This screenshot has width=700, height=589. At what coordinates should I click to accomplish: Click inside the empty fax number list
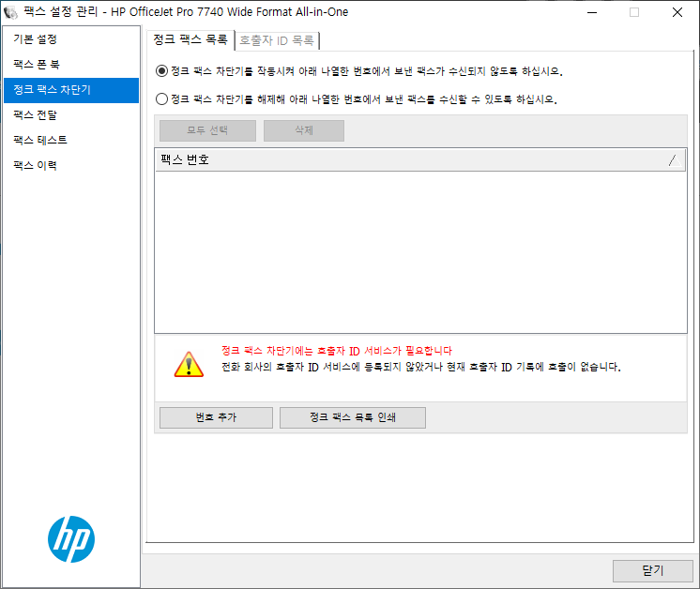(420, 252)
